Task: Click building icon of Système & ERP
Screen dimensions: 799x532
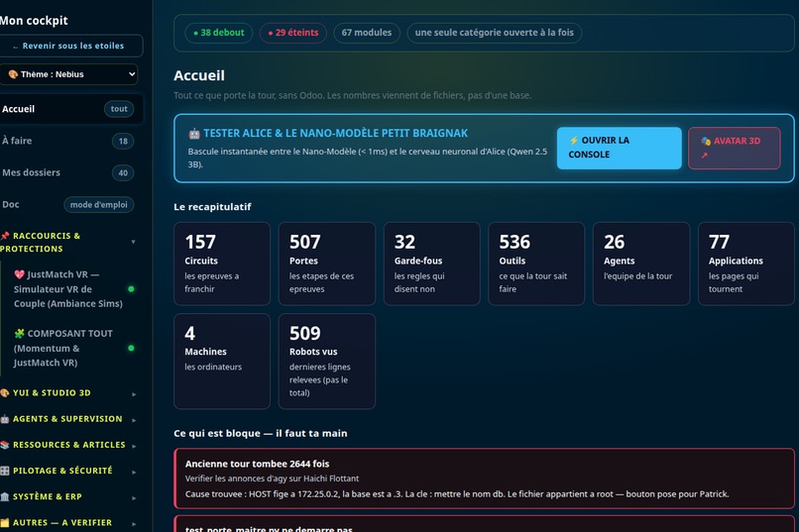Action: pos(5,497)
